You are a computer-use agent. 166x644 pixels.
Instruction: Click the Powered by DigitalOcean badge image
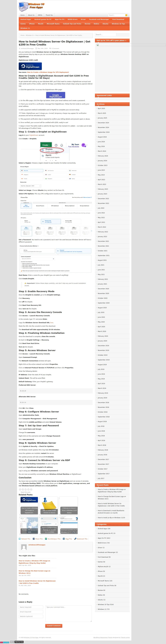click(30, 66)
